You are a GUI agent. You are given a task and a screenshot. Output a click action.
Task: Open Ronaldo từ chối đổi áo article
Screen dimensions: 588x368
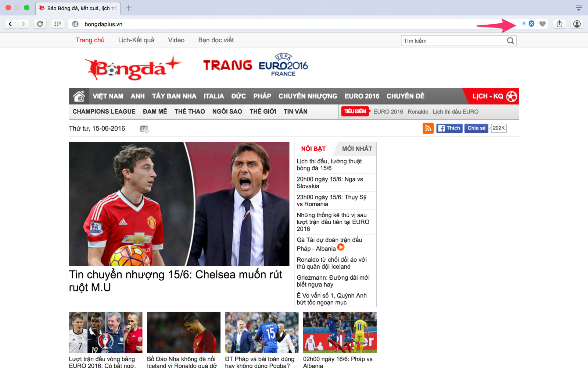point(331,263)
